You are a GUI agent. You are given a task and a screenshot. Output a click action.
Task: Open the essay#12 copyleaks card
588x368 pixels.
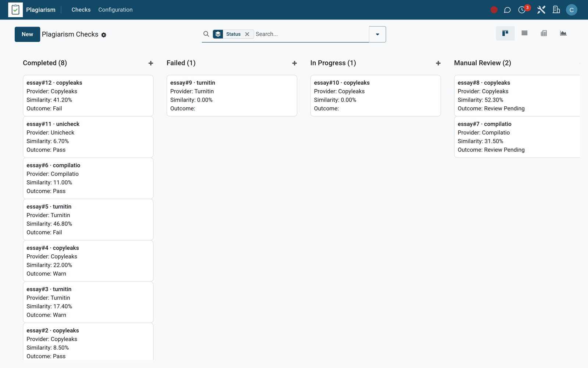[88, 96]
